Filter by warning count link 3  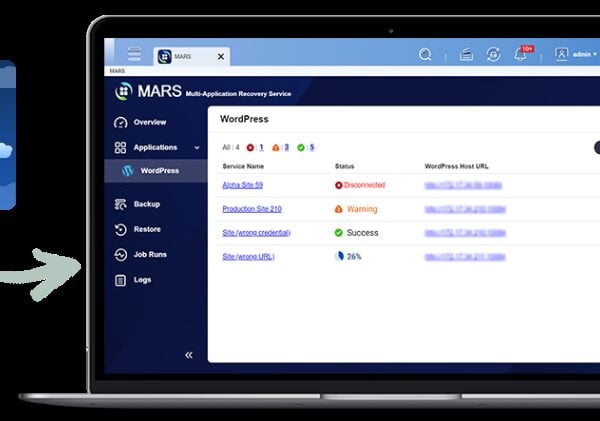pos(286,147)
